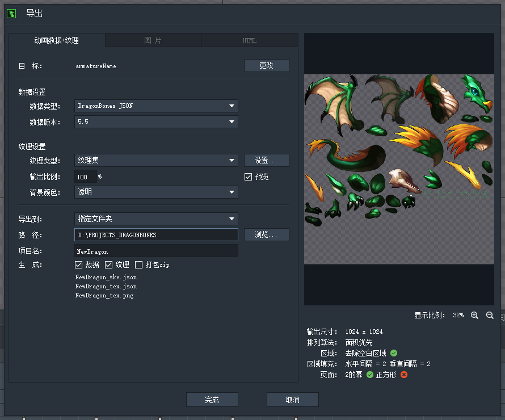Click the DragonBones logo icon in title bar
Screen dimensions: 505x420
11,14
